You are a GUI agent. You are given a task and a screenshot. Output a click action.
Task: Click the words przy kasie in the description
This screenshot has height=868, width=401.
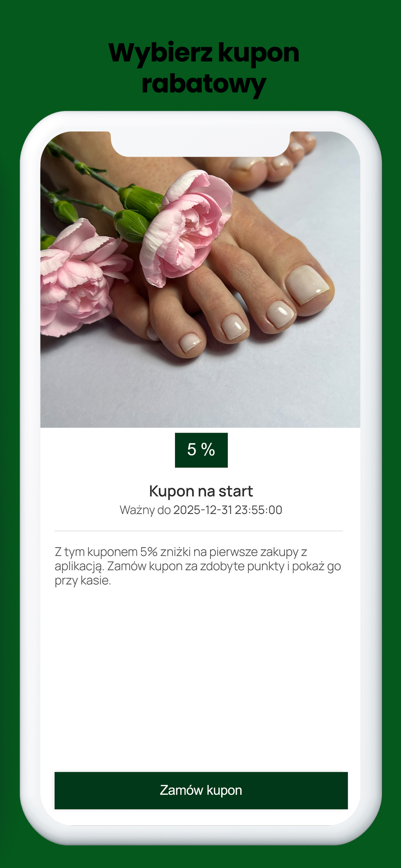83,581
